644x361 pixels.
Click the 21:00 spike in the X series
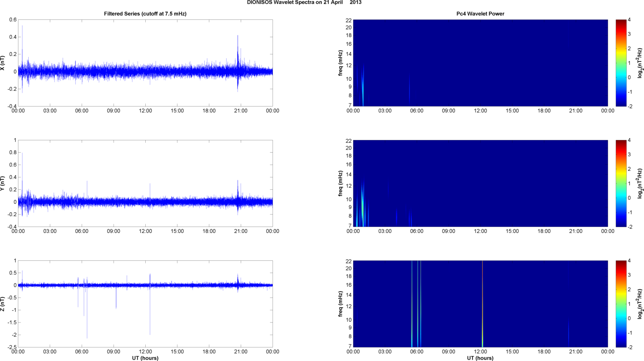coord(238,51)
